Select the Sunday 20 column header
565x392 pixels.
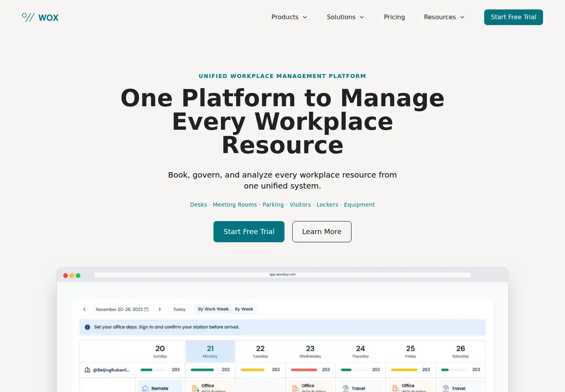(160, 351)
